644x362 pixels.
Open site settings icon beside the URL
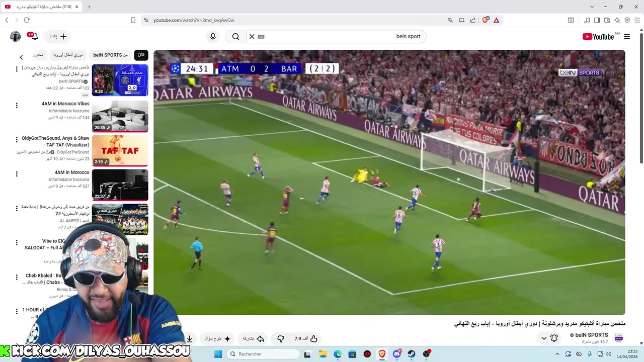pyautogui.click(x=146, y=20)
